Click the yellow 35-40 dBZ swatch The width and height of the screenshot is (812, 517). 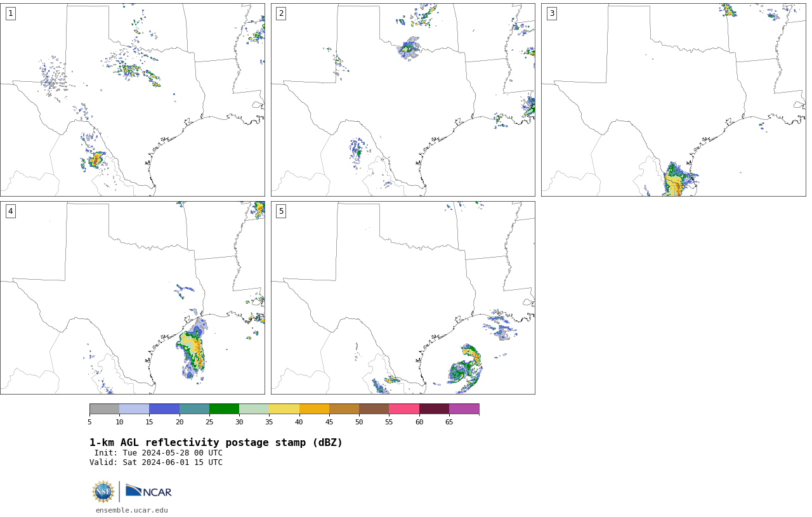pyautogui.click(x=284, y=409)
